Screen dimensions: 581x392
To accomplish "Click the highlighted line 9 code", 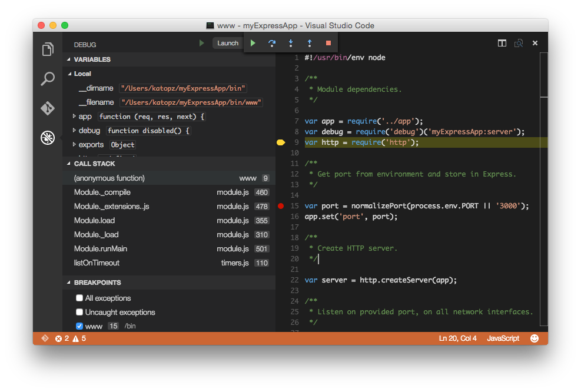I will (x=361, y=142).
